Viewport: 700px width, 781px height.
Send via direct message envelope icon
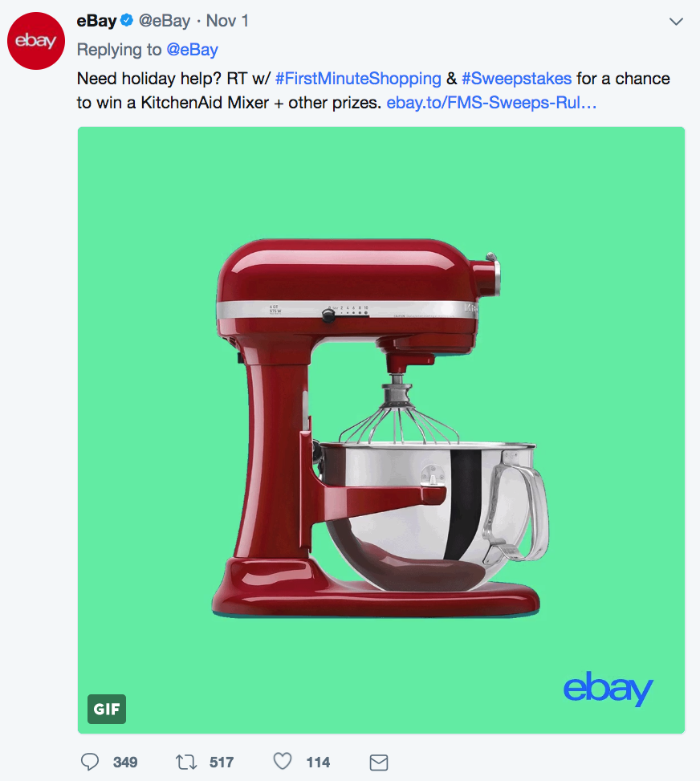379,762
